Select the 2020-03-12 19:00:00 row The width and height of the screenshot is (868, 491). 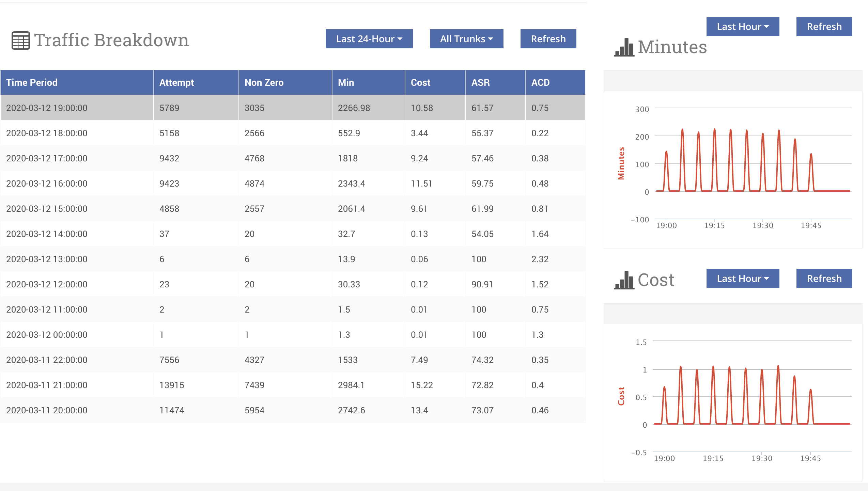(47, 108)
